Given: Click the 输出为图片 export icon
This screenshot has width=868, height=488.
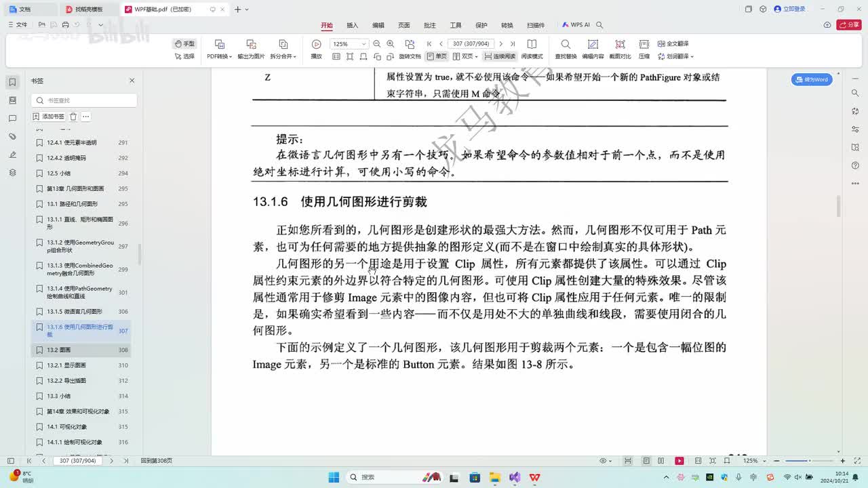Looking at the screenshot, I should pyautogui.click(x=251, y=44).
